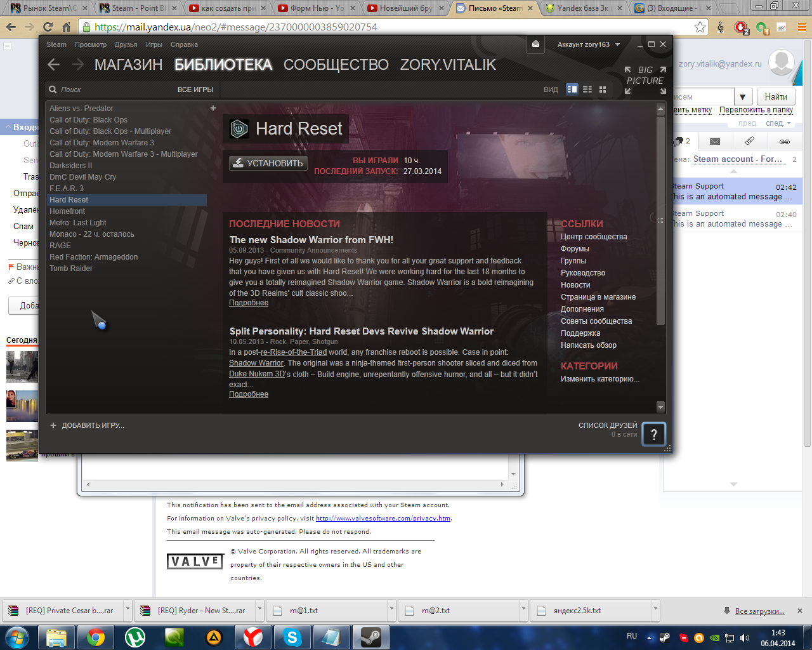This screenshot has width=812, height=650.
Task: Open uTorrent from the taskbar
Action: pos(135,637)
